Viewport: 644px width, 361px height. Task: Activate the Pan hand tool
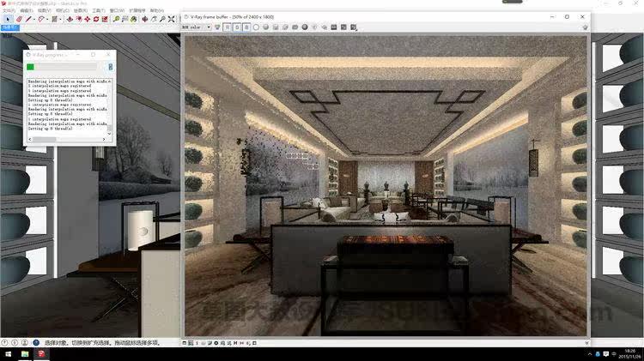(154, 19)
